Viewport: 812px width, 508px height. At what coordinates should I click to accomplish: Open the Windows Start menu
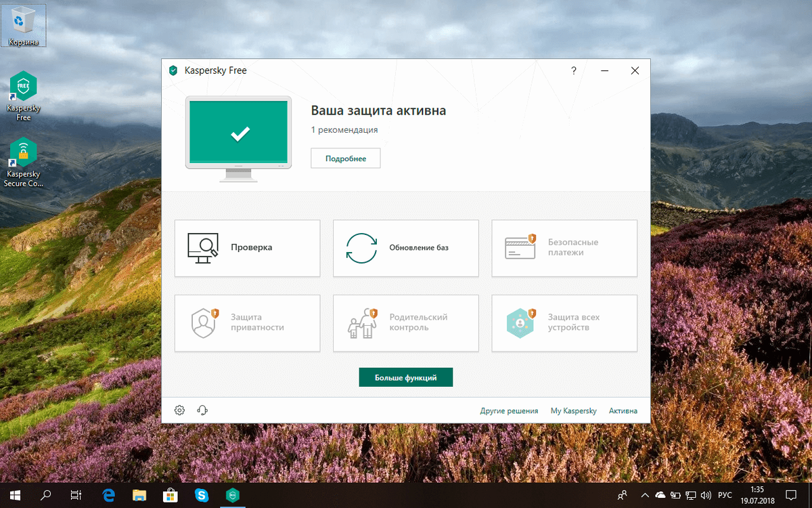click(x=15, y=495)
